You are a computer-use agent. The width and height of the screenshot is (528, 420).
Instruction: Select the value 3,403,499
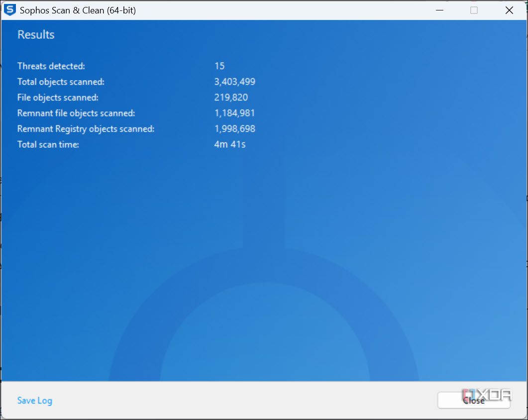tap(235, 82)
